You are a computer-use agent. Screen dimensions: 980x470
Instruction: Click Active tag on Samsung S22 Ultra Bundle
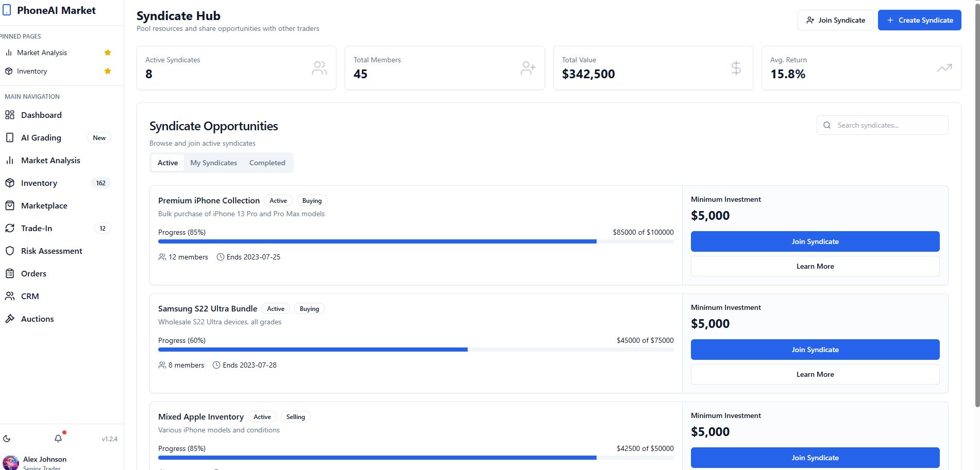point(276,309)
